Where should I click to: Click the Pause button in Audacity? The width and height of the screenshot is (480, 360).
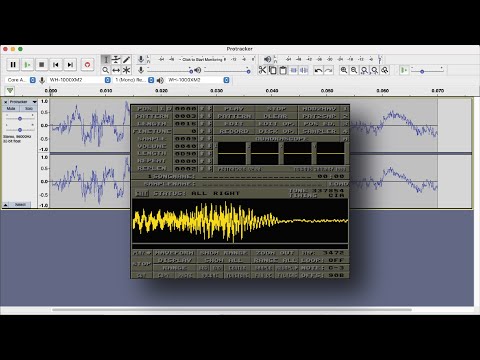click(x=13, y=65)
